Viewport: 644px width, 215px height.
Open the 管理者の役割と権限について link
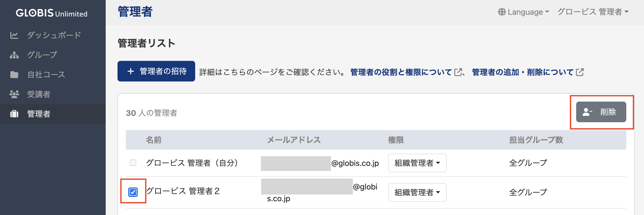coord(401,72)
